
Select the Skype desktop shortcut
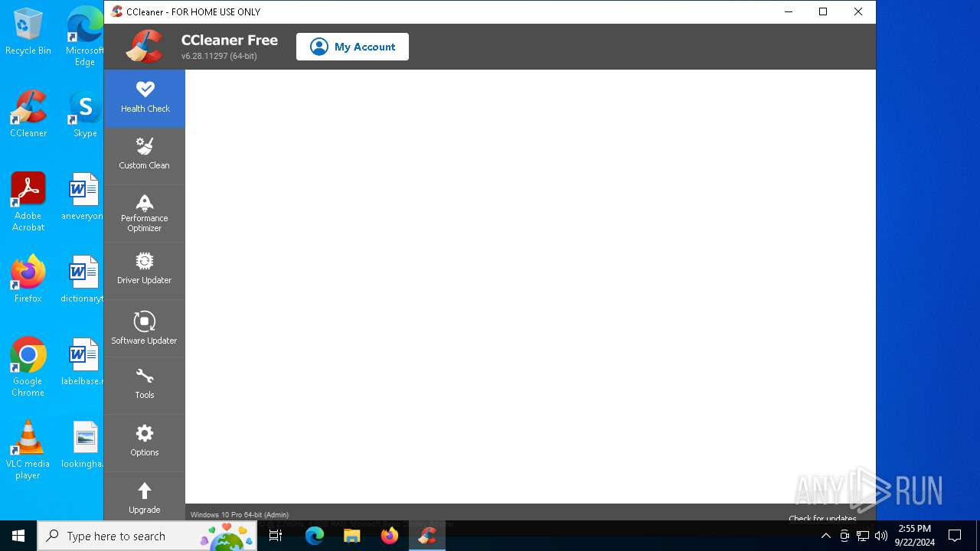[x=85, y=115]
